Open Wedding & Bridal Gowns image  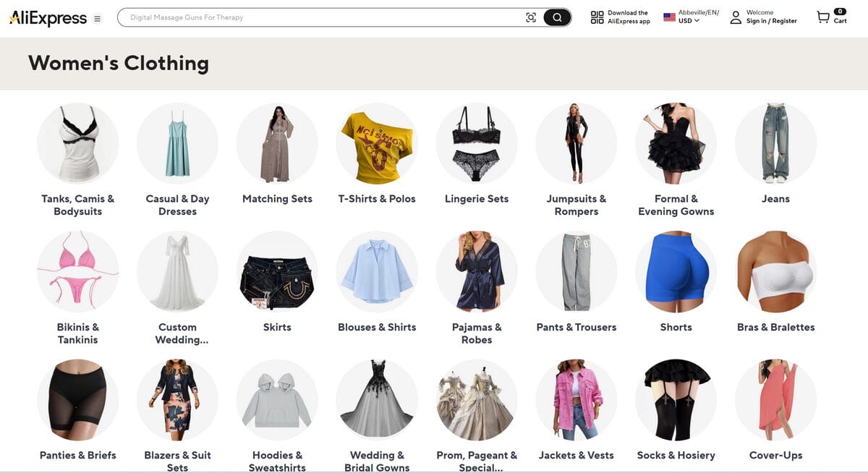click(x=377, y=400)
